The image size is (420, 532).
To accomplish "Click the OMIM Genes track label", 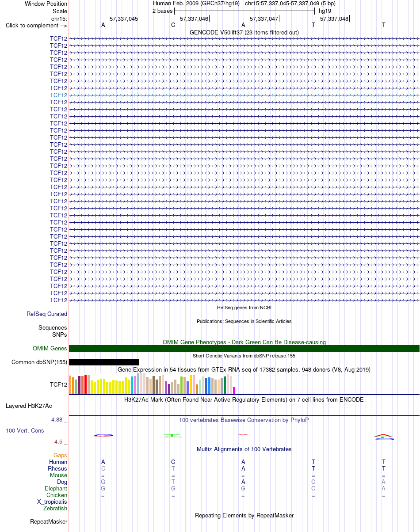I will [50, 349].
